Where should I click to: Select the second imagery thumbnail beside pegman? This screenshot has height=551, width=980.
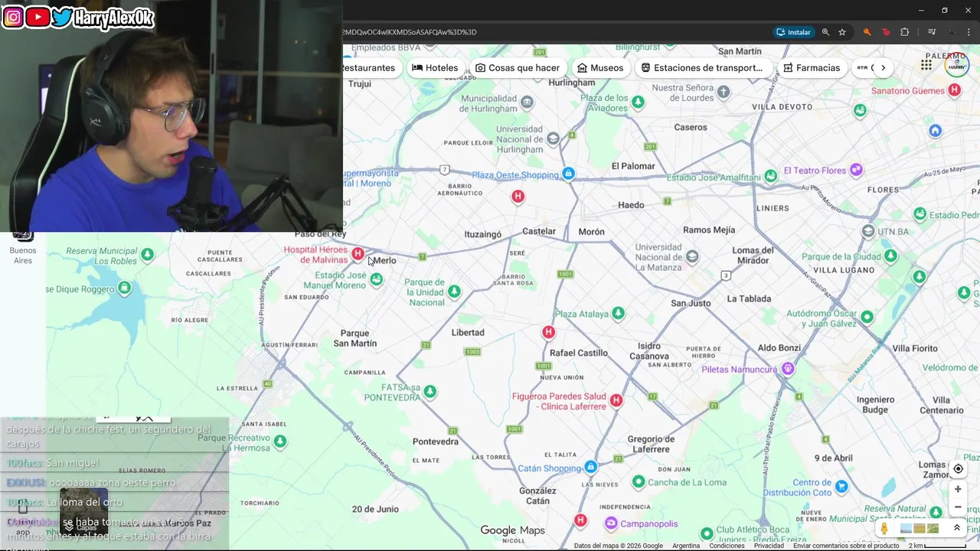point(920,528)
